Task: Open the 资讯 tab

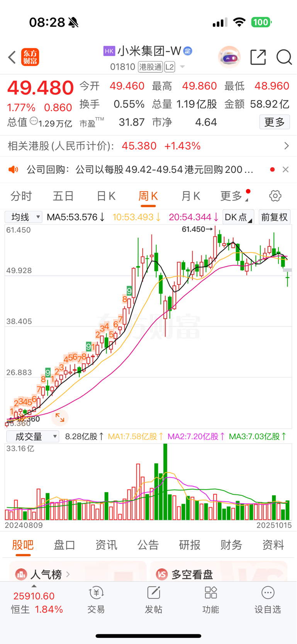Action: 106,545
